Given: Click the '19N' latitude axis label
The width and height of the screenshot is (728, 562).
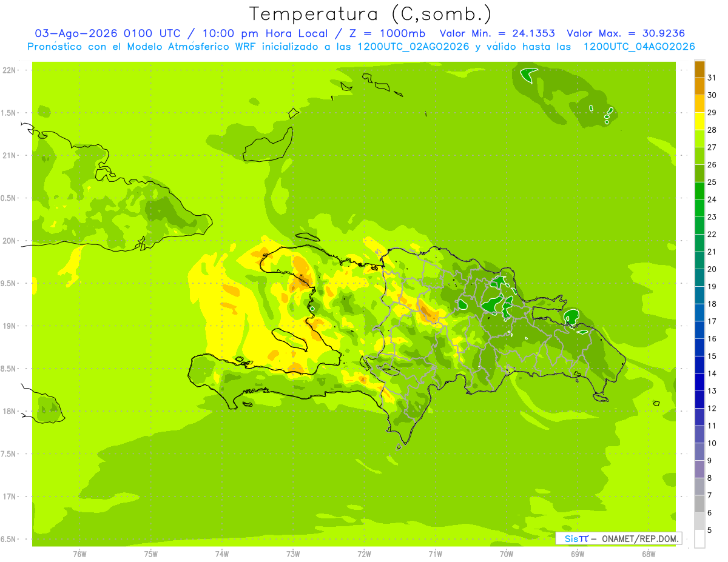Looking at the screenshot, I should coord(10,326).
